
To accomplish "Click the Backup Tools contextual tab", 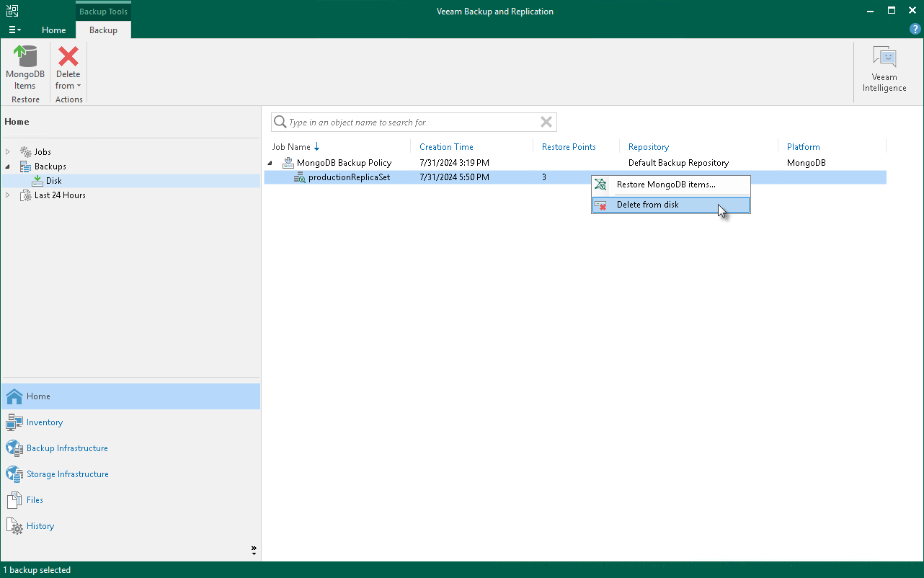I will tap(103, 12).
